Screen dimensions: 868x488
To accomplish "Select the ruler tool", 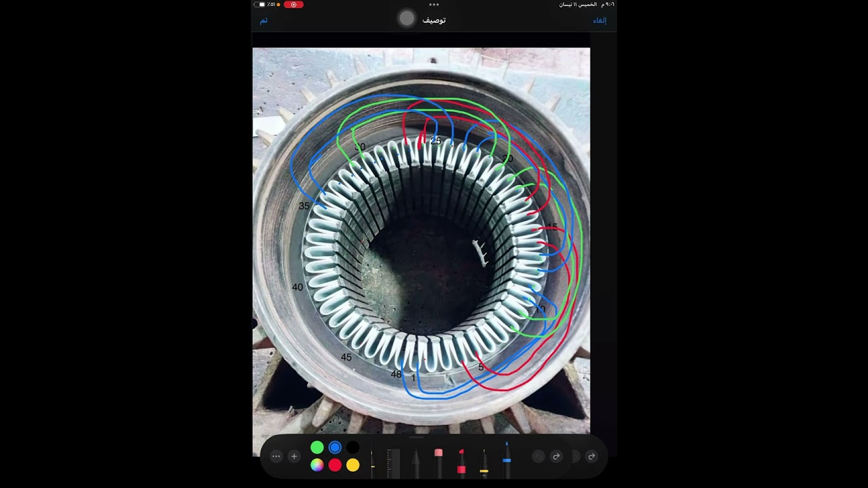I will pos(393,463).
